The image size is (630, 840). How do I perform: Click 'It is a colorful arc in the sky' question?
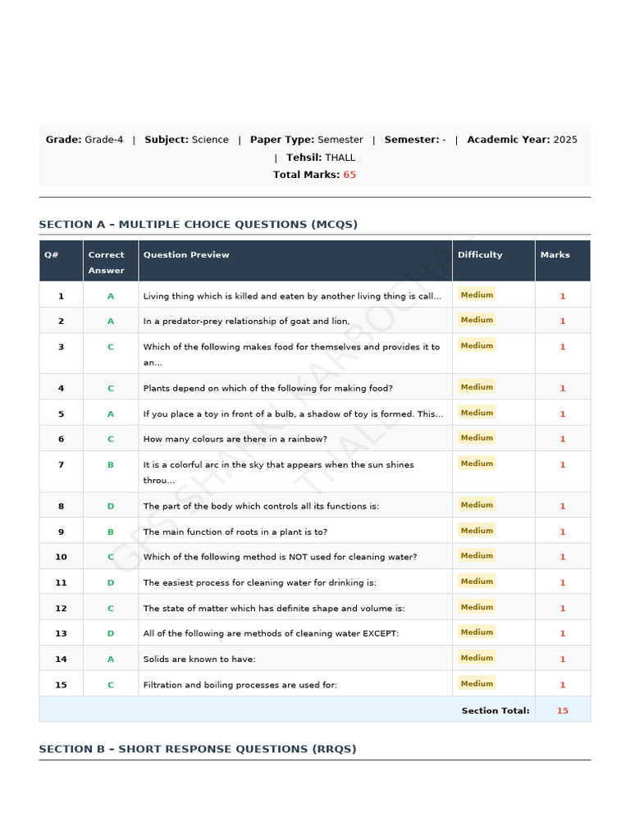[279, 472]
